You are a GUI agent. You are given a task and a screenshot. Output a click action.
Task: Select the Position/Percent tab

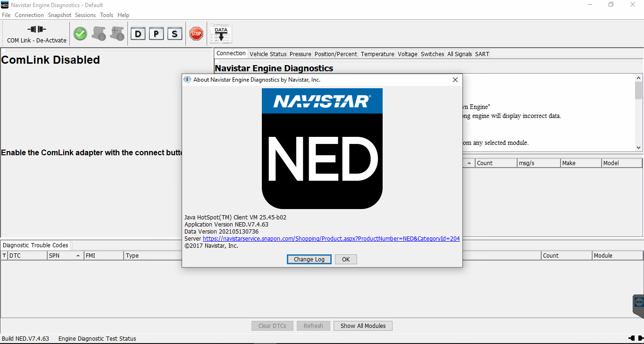coord(336,54)
